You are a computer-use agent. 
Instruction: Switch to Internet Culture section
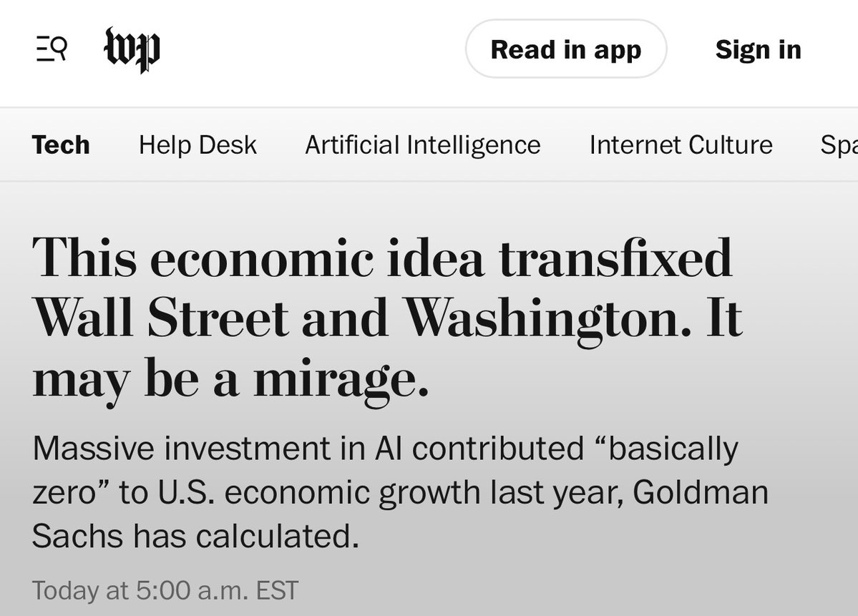coord(681,145)
